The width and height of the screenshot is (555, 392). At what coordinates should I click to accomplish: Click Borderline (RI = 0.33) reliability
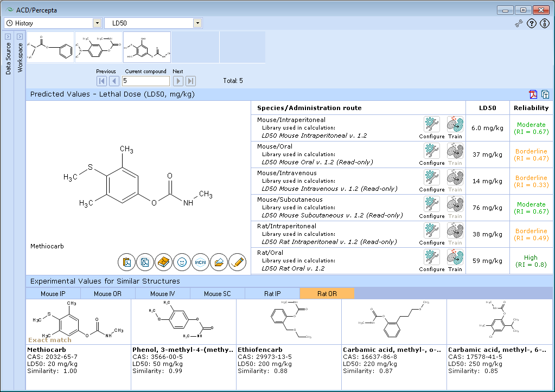pyautogui.click(x=531, y=182)
